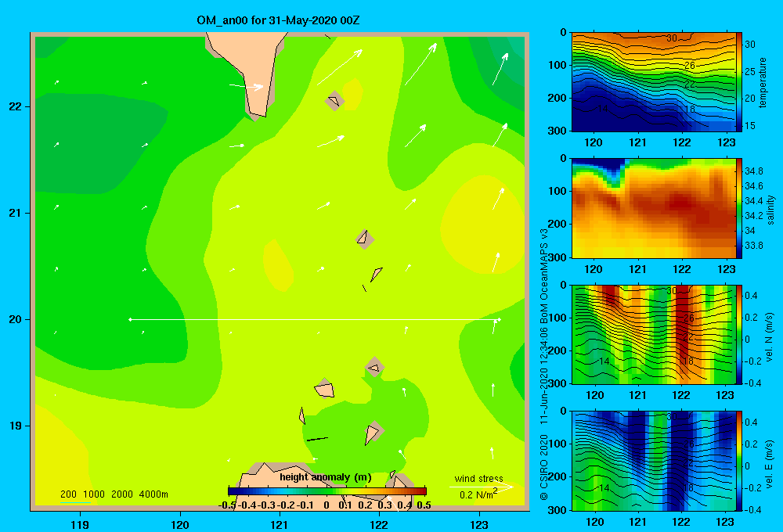The width and height of the screenshot is (783, 532).
Task: Click the '200 1000 2000 4000m' depth legend
Action: pyautogui.click(x=114, y=494)
